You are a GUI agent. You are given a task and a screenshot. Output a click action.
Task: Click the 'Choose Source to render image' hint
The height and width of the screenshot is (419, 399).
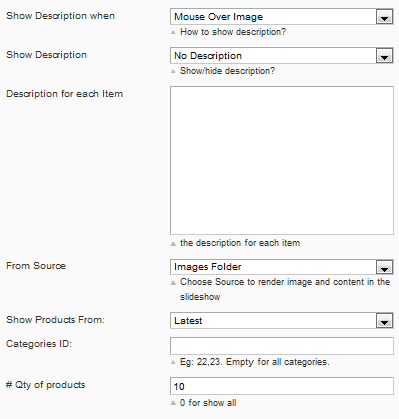(285, 289)
